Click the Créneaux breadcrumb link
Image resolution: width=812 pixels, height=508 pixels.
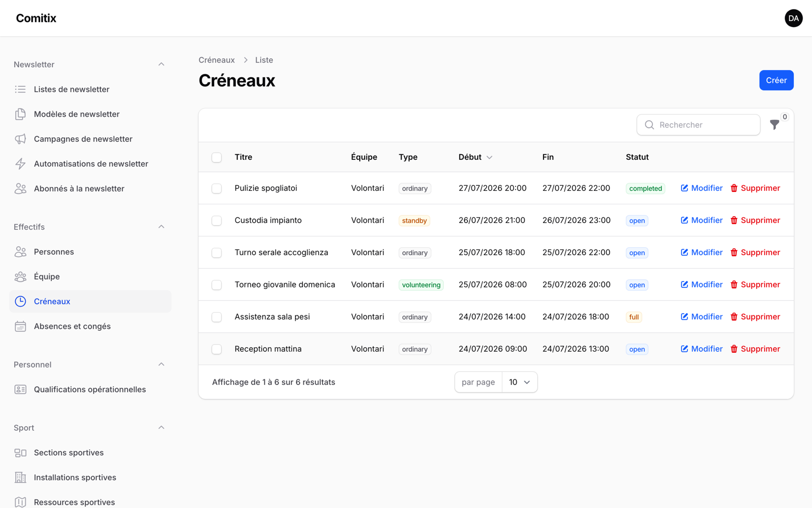coord(217,60)
